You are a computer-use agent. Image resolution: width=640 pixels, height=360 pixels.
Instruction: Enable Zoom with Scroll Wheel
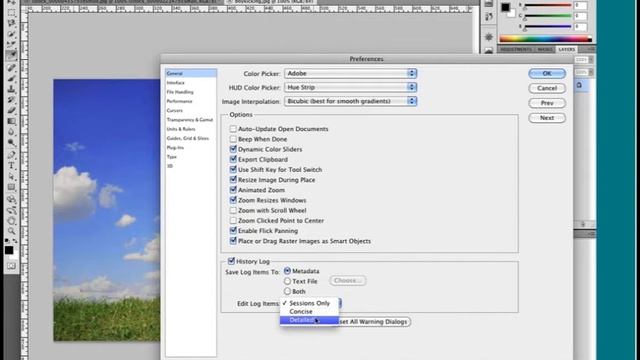tap(233, 211)
